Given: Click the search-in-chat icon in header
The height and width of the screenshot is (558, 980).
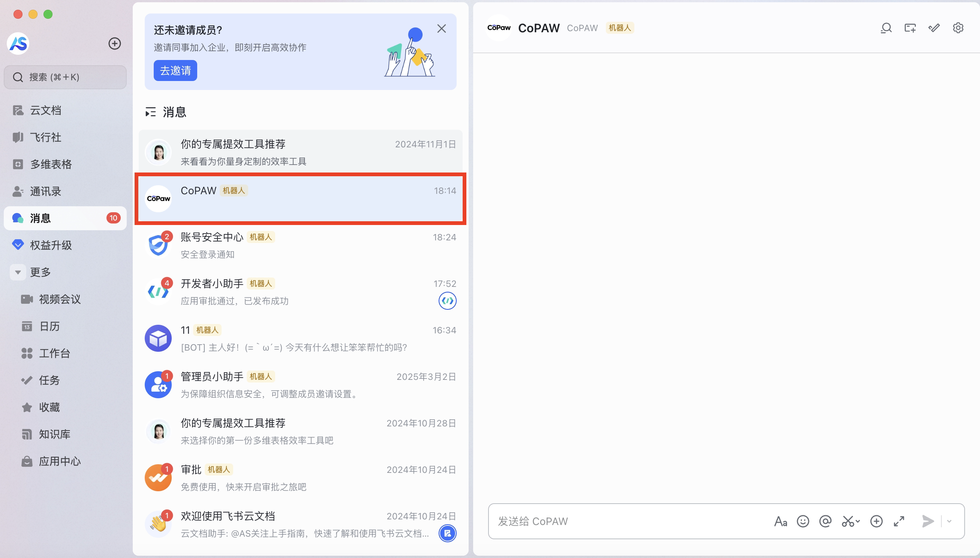Looking at the screenshot, I should pyautogui.click(x=886, y=28).
